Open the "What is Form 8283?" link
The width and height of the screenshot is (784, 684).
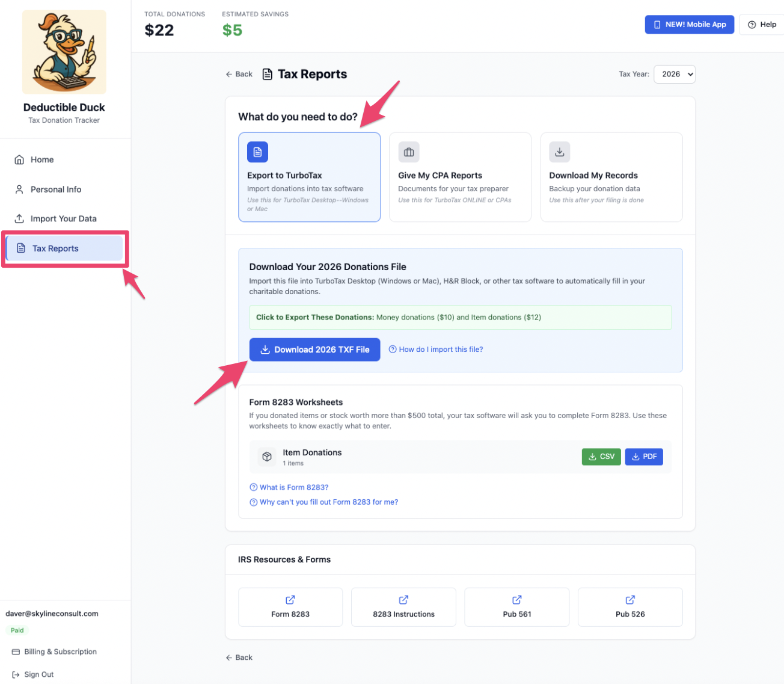pyautogui.click(x=294, y=487)
